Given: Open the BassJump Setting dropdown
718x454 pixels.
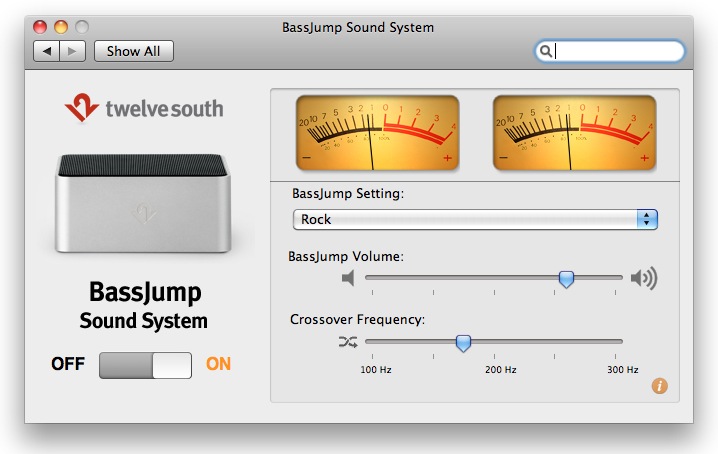Looking at the screenshot, I should (474, 219).
